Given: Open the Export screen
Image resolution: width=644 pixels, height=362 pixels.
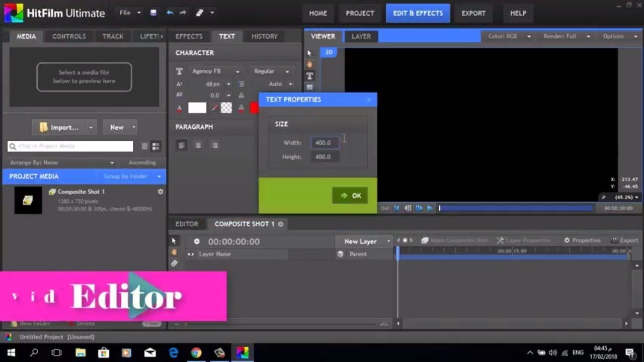Looking at the screenshot, I should (473, 13).
